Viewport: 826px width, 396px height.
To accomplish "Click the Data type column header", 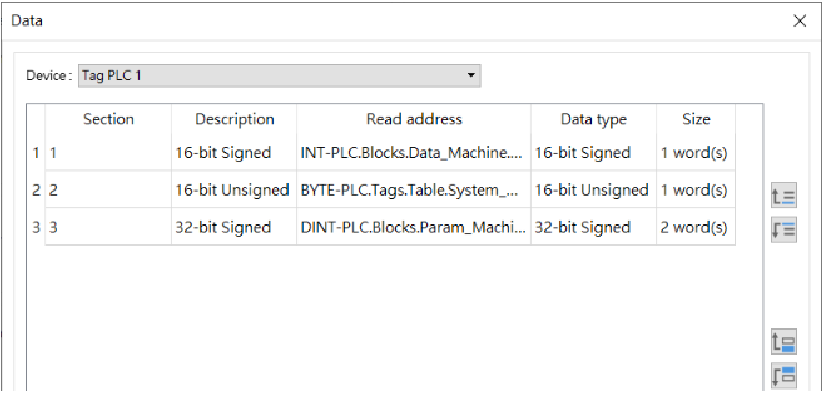I will [x=594, y=120].
